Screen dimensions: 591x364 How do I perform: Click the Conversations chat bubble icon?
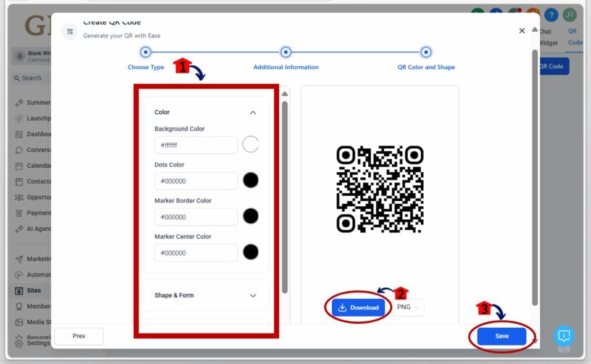[19, 150]
